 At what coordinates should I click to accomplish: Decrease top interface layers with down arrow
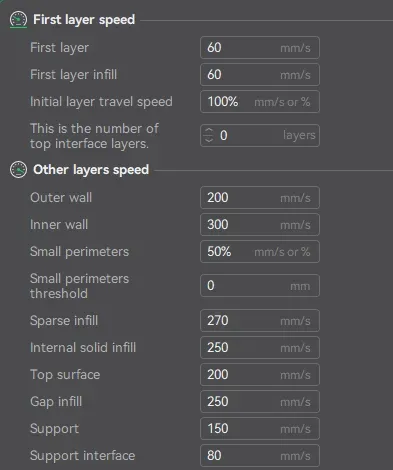click(x=209, y=140)
